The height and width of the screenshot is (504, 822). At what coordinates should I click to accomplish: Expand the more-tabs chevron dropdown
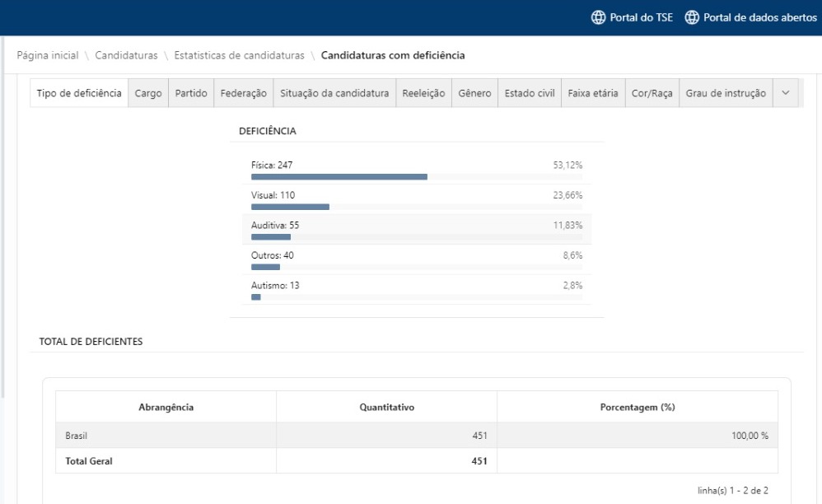(x=785, y=94)
